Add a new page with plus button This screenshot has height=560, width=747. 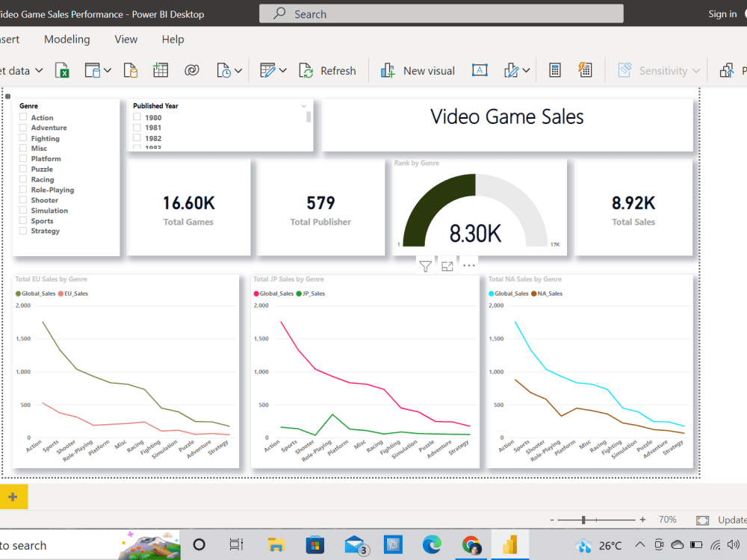pyautogui.click(x=13, y=497)
